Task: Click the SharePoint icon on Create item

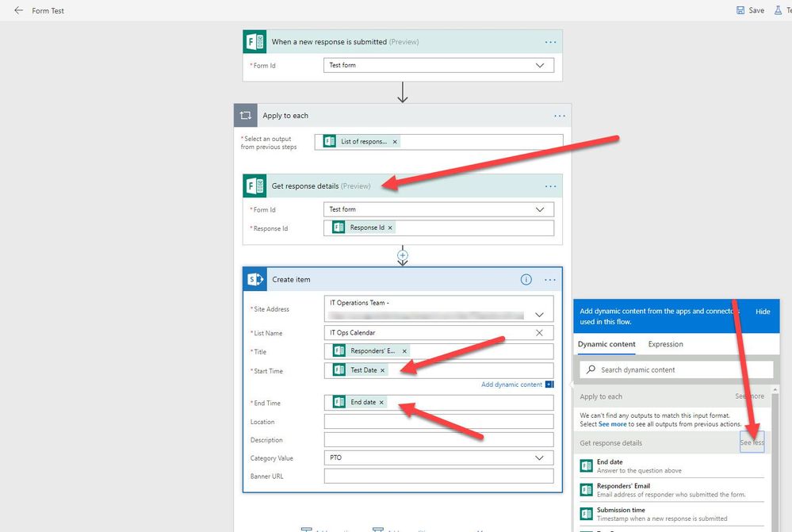Action: tap(255, 279)
